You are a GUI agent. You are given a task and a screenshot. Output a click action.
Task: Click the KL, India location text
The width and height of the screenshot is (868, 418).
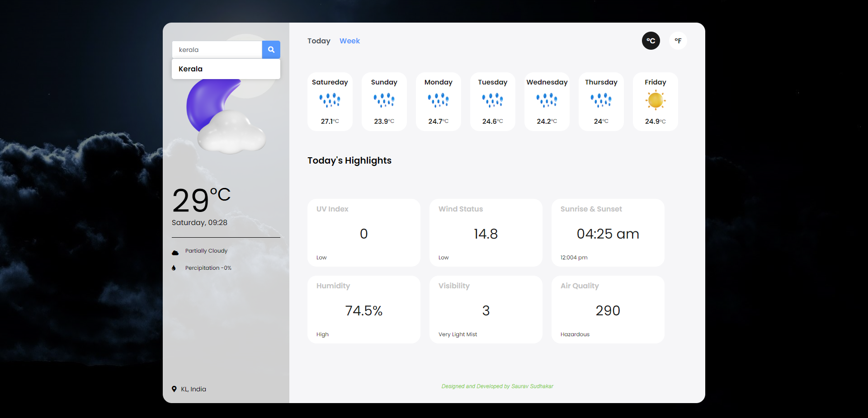(193, 389)
